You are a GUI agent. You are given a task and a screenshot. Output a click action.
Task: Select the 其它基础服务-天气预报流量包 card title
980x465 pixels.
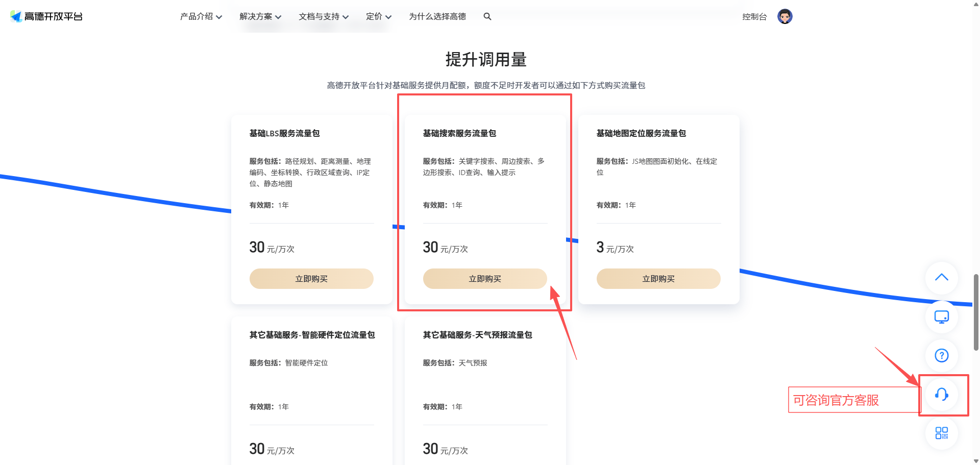(x=477, y=335)
